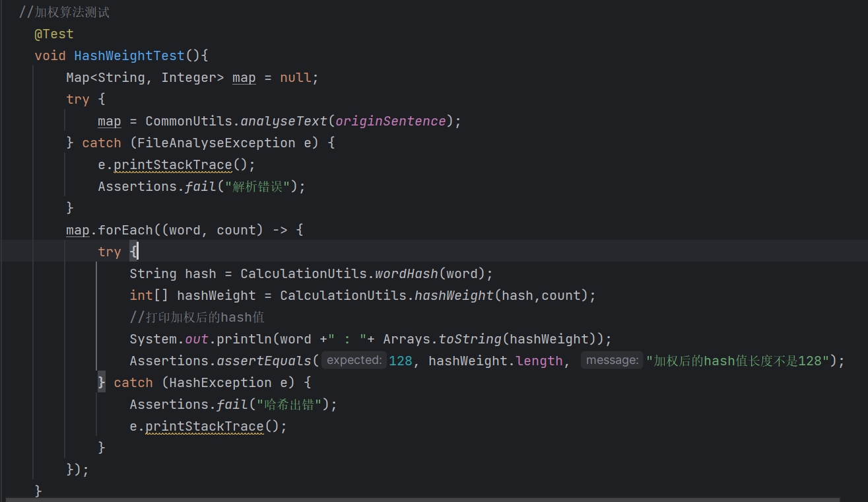Viewport: 868px width, 502px height.
Task: Click the toString method call
Action: (x=470, y=339)
